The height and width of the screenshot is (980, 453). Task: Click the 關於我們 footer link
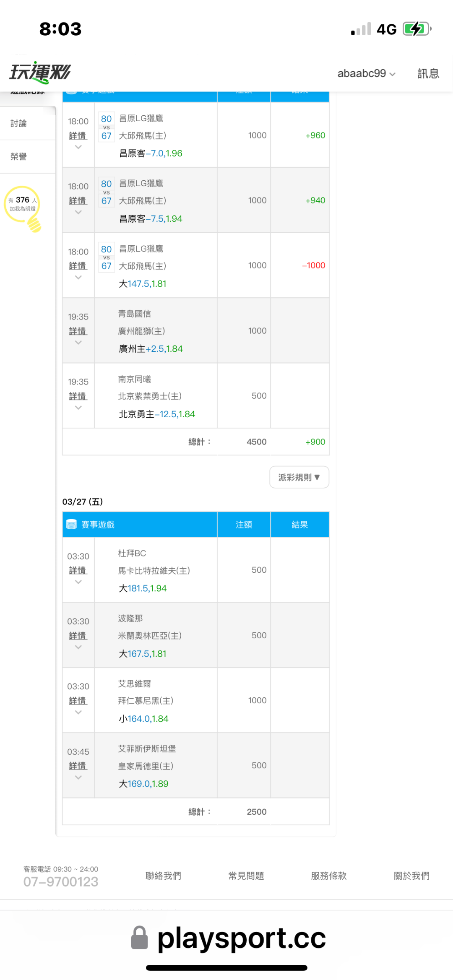pyautogui.click(x=411, y=876)
